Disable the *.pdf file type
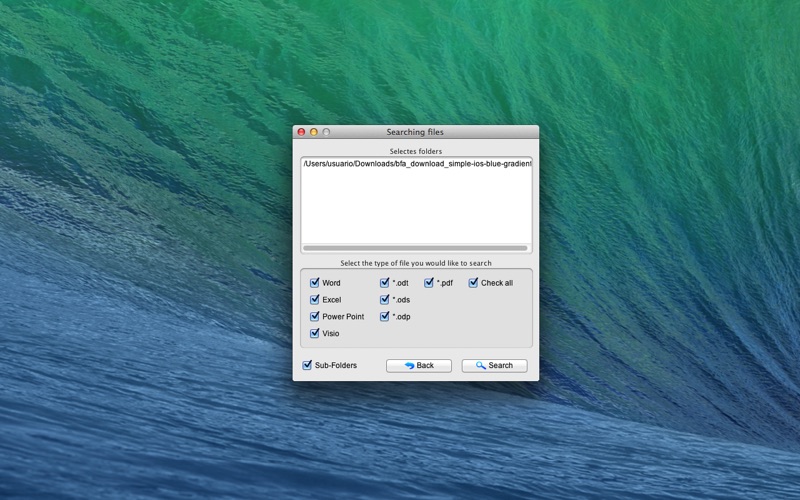800x500 pixels. pos(429,283)
